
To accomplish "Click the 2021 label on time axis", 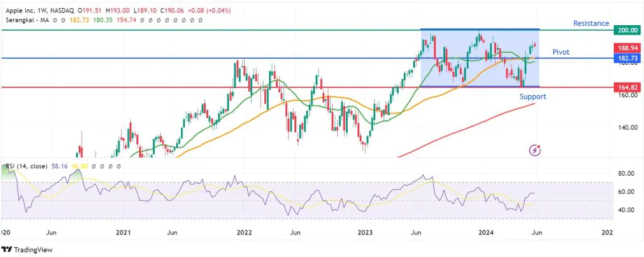I will point(123,232).
